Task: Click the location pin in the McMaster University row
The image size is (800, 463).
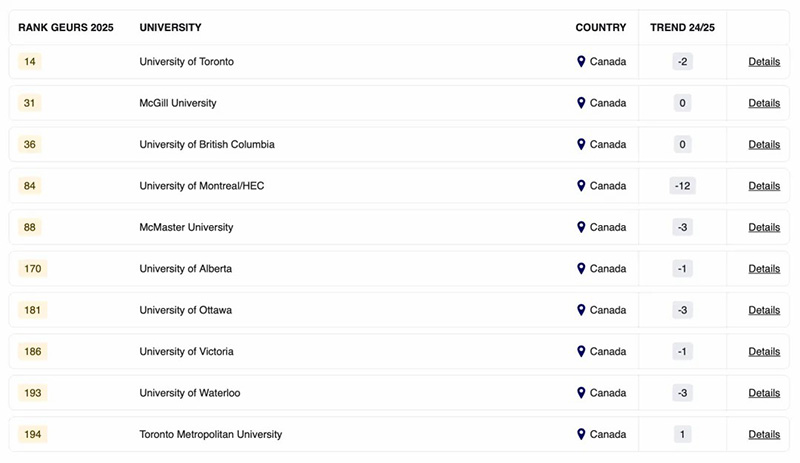Action: 581,227
